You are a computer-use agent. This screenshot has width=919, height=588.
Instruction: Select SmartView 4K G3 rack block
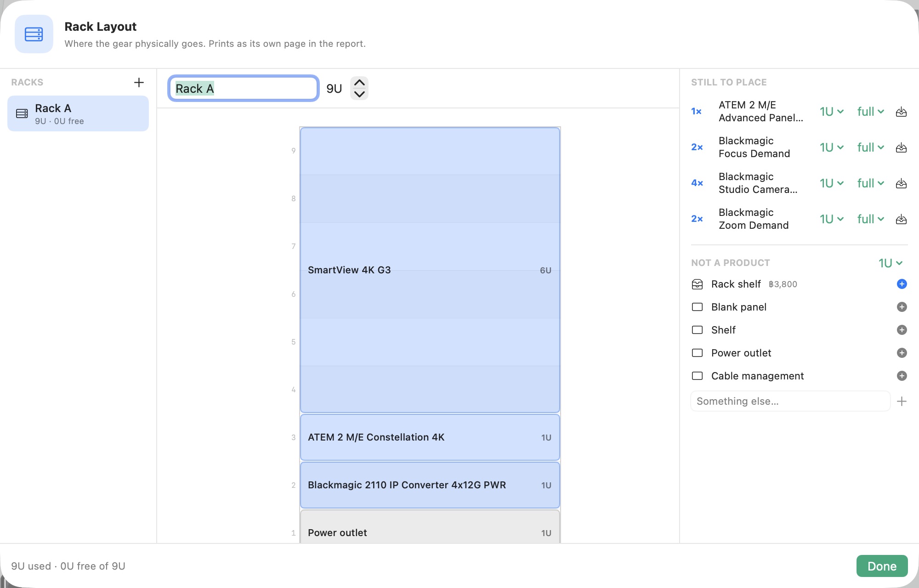click(430, 270)
